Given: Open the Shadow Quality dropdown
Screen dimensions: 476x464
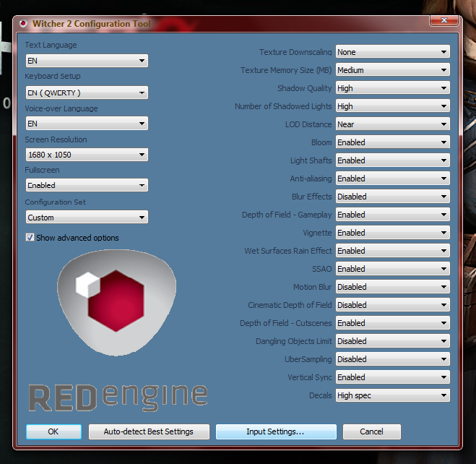Looking at the screenshot, I should 393,88.
